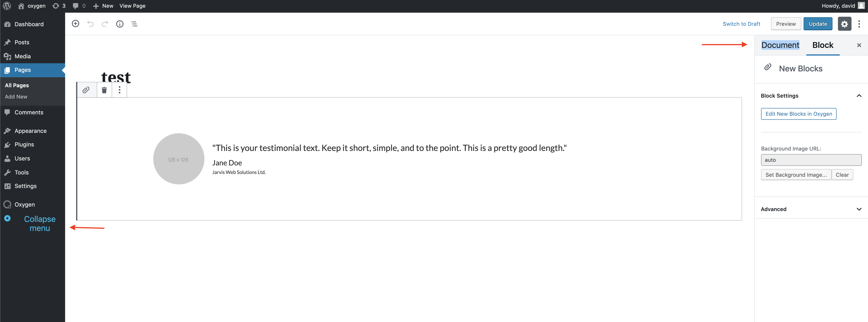Open the editor settings gear
The image size is (868, 322).
click(x=844, y=24)
